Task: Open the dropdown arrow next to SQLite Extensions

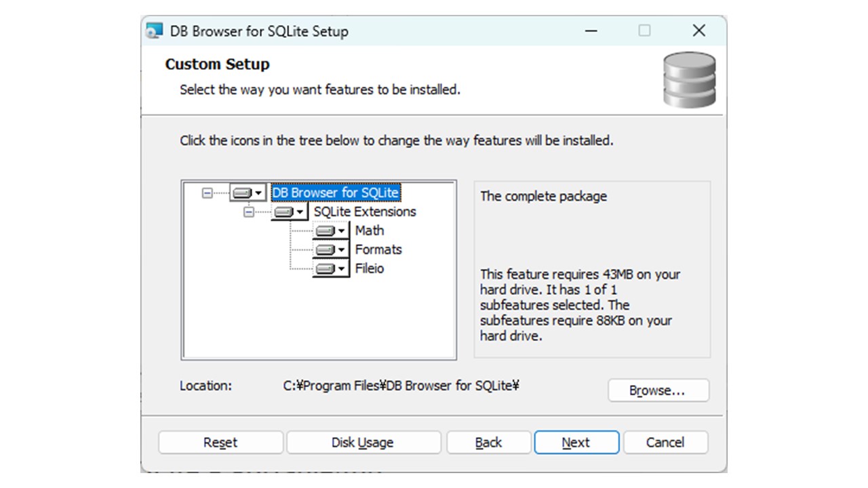Action: coord(300,211)
